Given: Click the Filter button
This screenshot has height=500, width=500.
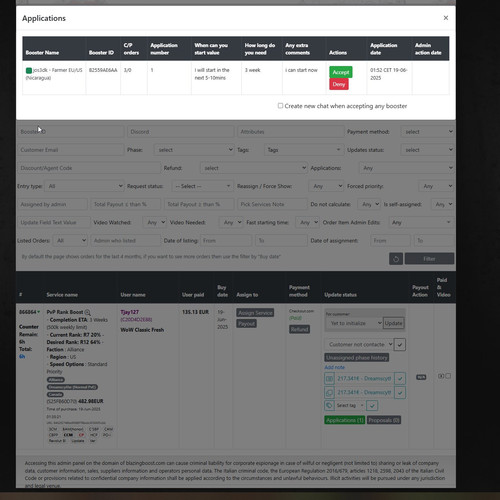Looking at the screenshot, I should coord(429,259).
